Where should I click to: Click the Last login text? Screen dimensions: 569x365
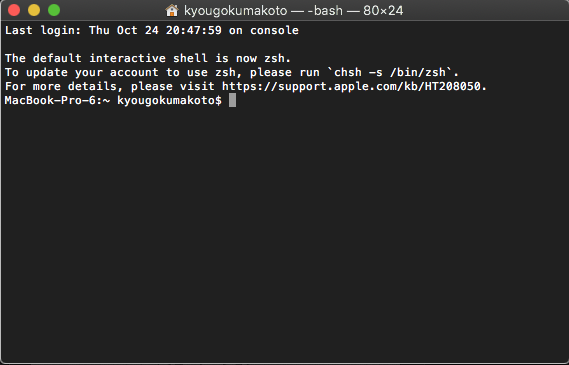(43, 30)
